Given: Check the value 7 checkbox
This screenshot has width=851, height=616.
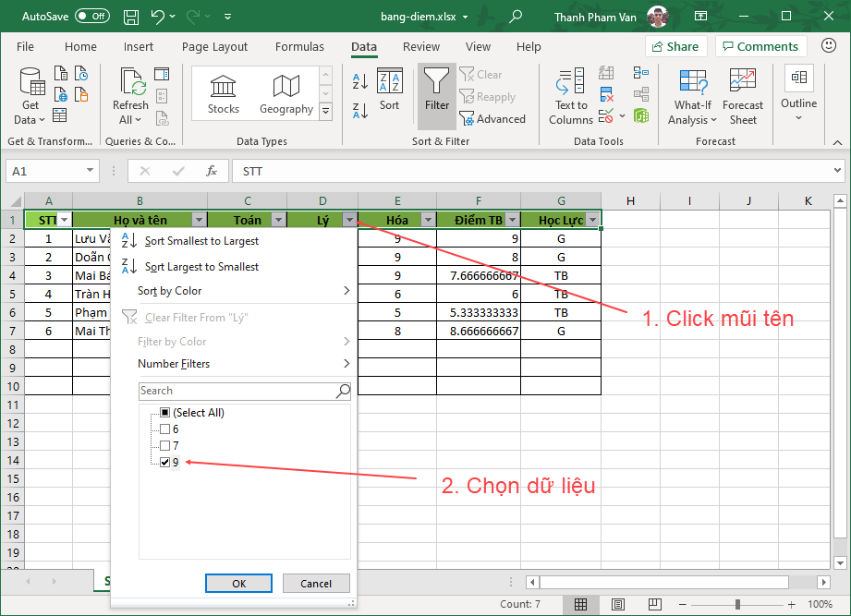Looking at the screenshot, I should pos(165,446).
